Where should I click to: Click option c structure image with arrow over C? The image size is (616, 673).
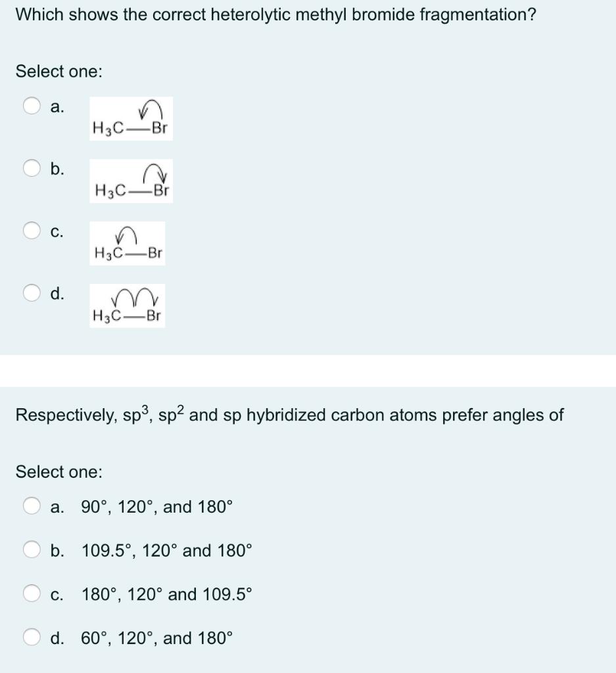[x=128, y=244]
